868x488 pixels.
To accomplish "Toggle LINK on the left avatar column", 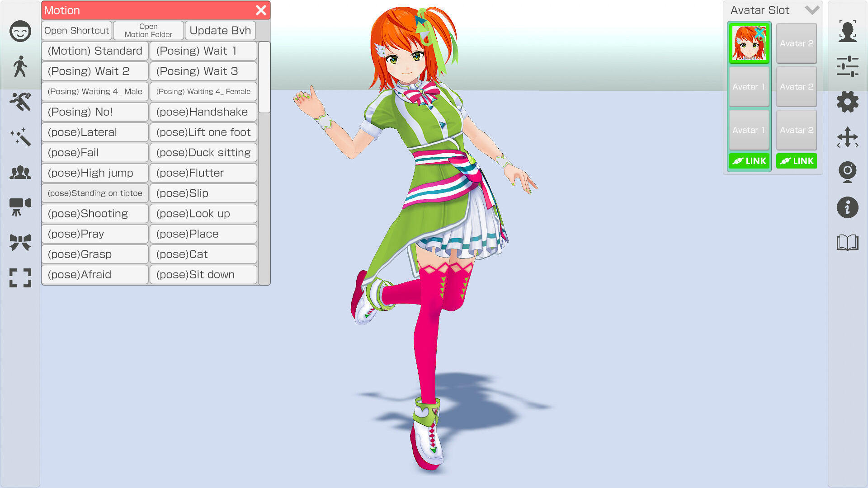I will coord(749,161).
